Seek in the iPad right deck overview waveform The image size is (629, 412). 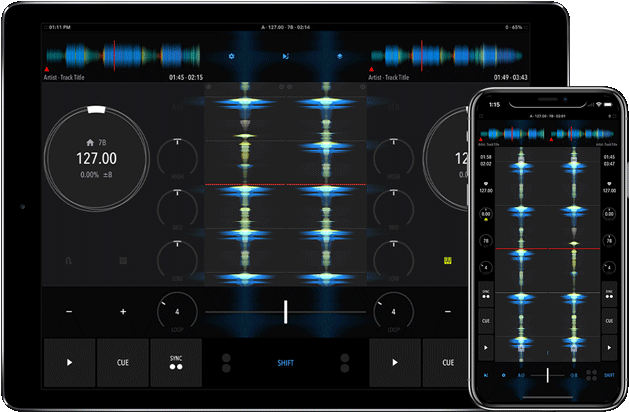click(448, 56)
